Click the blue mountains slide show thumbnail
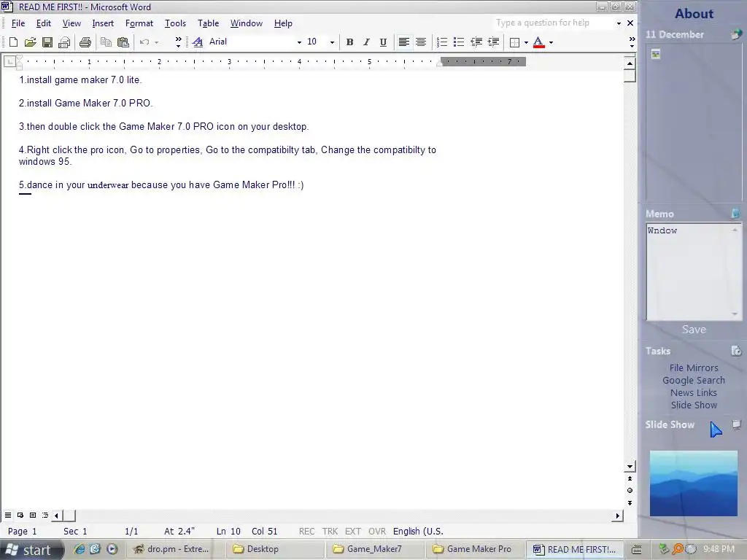 coord(694,483)
